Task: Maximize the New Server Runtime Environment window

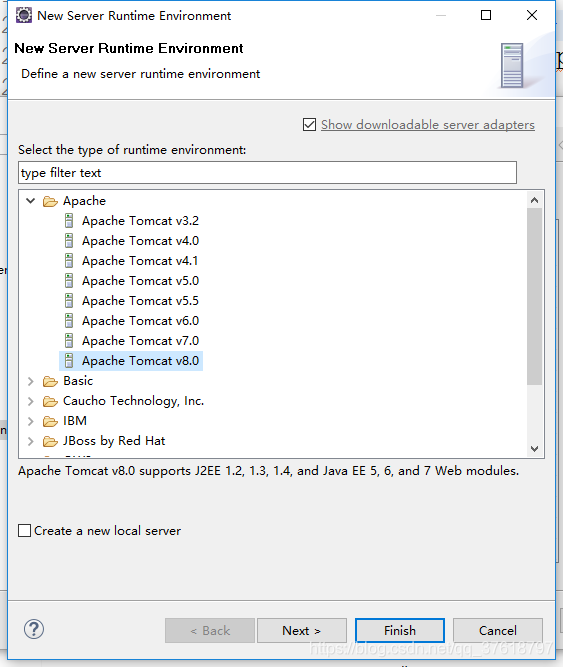Action: 486,15
